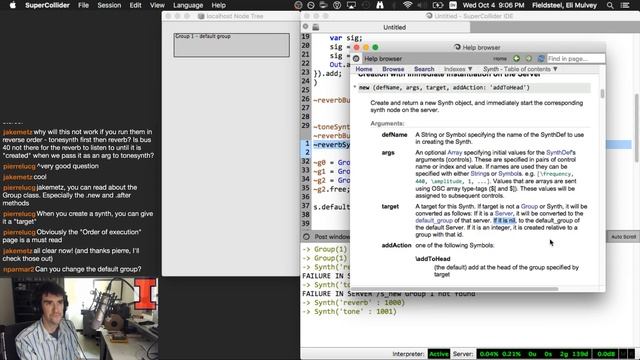Image resolution: width=640 pixels, height=360 pixels.
Task: Open the SuperCollider application menu
Action: coord(47,5)
